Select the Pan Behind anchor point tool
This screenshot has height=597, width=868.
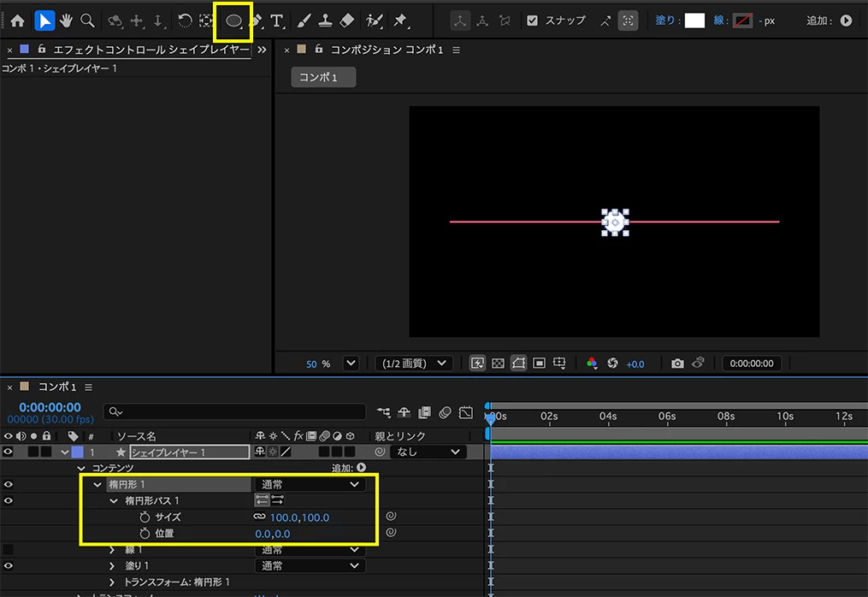point(206,21)
